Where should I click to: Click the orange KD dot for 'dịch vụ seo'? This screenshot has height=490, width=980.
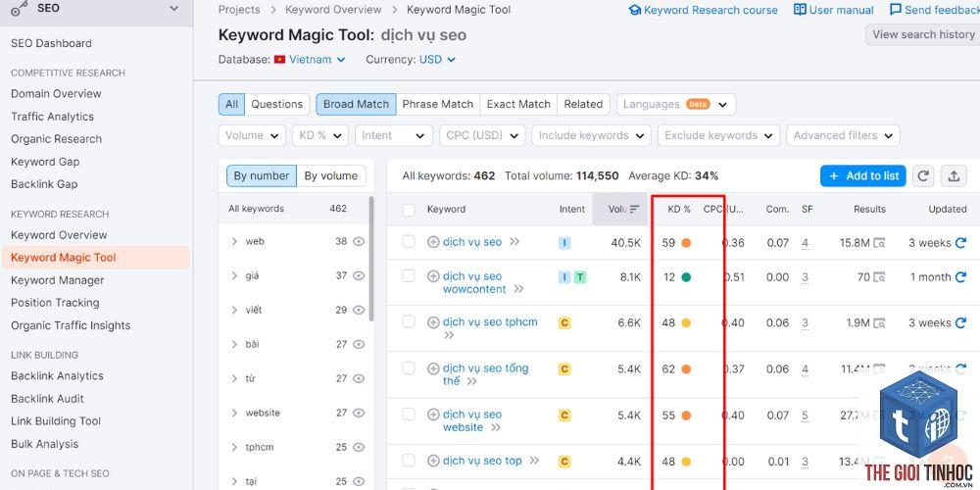pos(686,243)
